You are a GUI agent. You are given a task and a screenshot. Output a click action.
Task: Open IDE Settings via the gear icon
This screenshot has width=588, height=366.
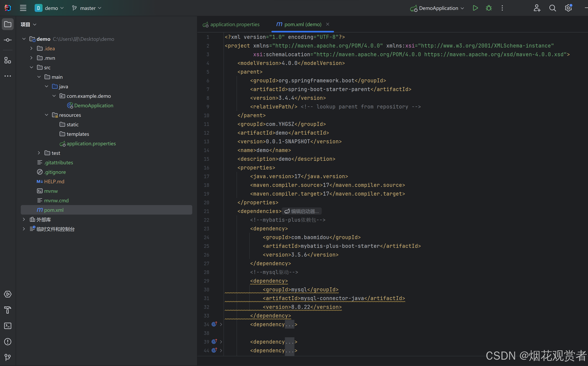(x=568, y=8)
